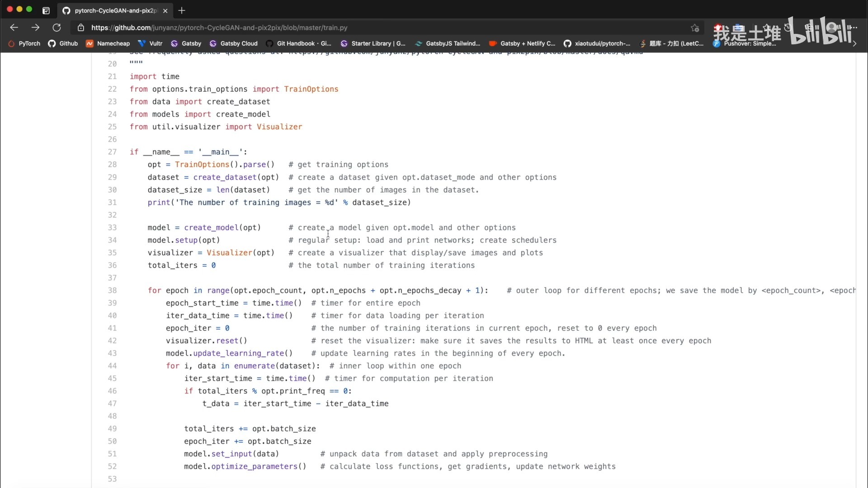The width and height of the screenshot is (868, 488).
Task: Click line number 38 in code
Action: point(112,291)
